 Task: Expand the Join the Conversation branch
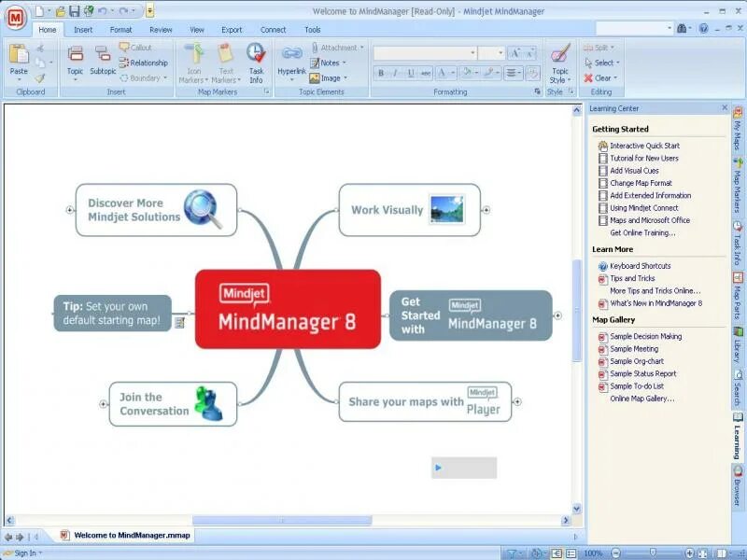click(x=103, y=404)
